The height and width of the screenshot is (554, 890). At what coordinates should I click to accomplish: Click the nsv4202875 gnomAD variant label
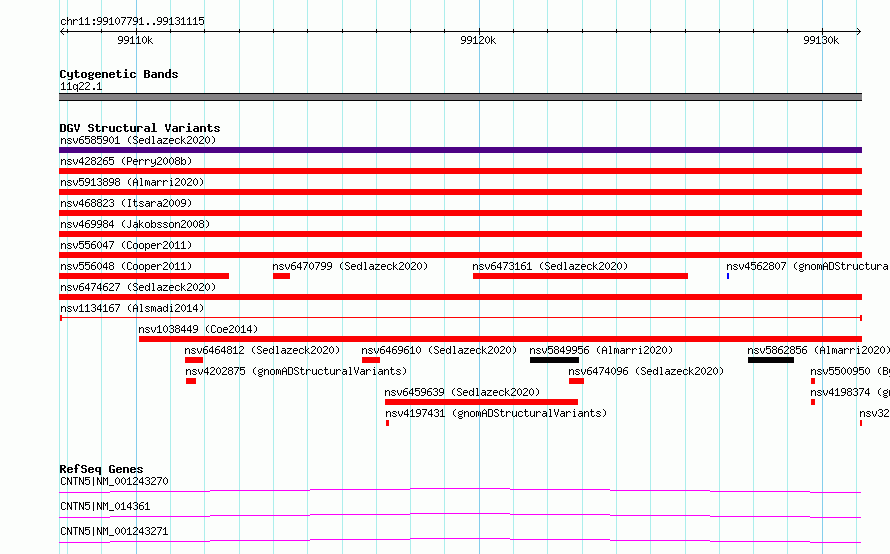pyautogui.click(x=296, y=371)
